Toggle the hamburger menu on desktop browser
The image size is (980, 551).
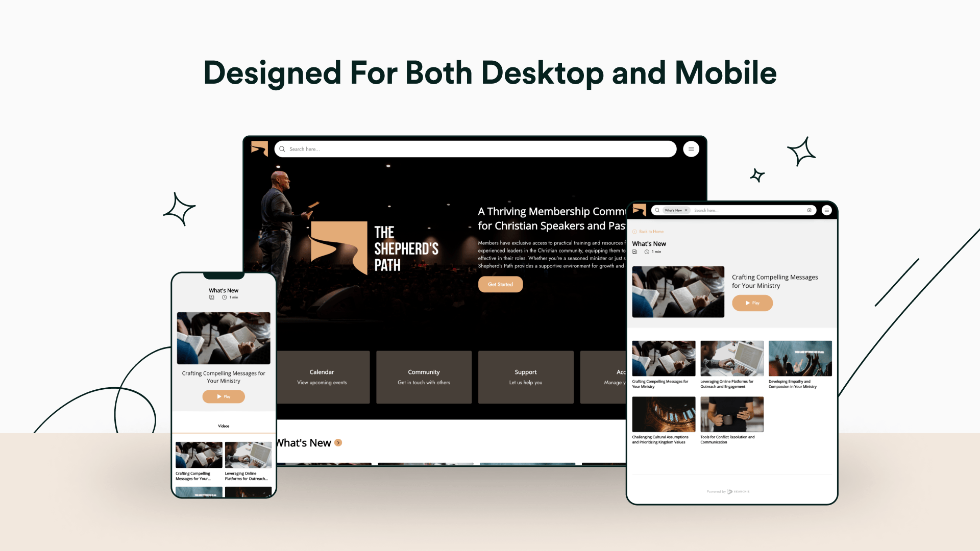click(691, 148)
